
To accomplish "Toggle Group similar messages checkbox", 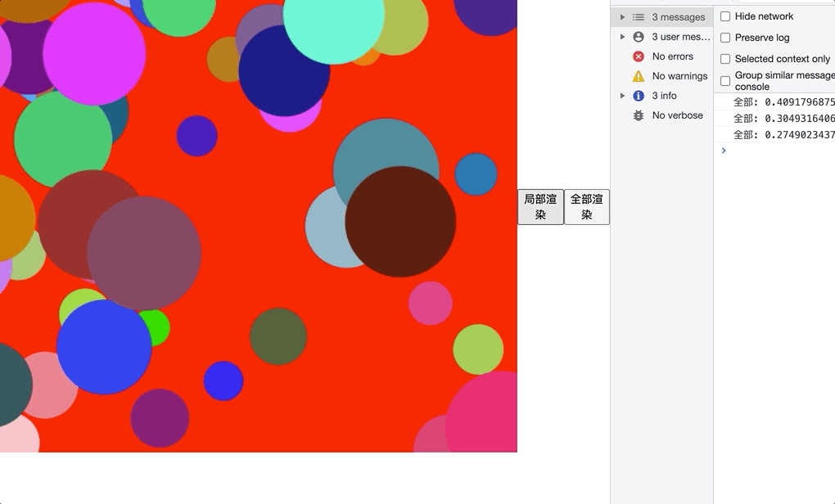I will [725, 81].
